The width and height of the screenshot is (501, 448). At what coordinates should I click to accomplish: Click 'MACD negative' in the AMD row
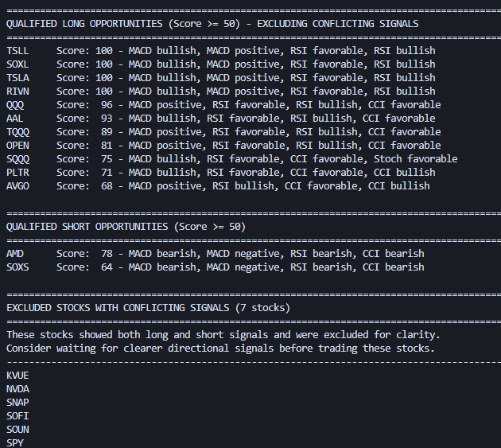tap(245, 254)
